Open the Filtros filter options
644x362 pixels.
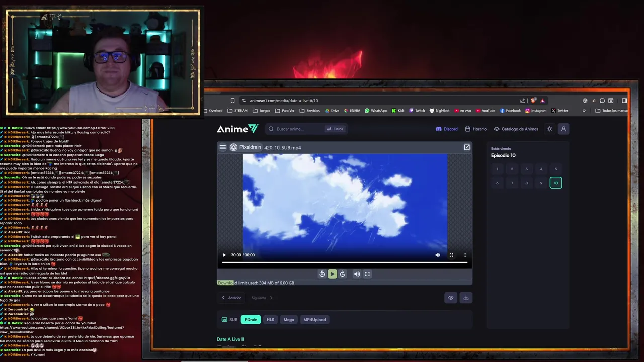(335, 129)
